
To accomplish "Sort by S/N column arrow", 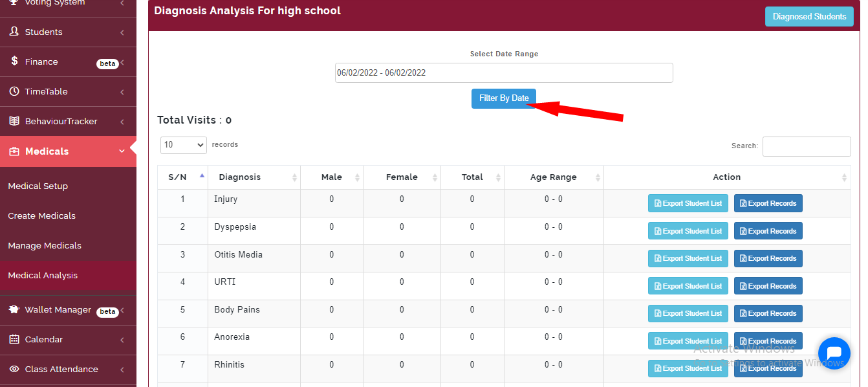I will pyautogui.click(x=202, y=175).
